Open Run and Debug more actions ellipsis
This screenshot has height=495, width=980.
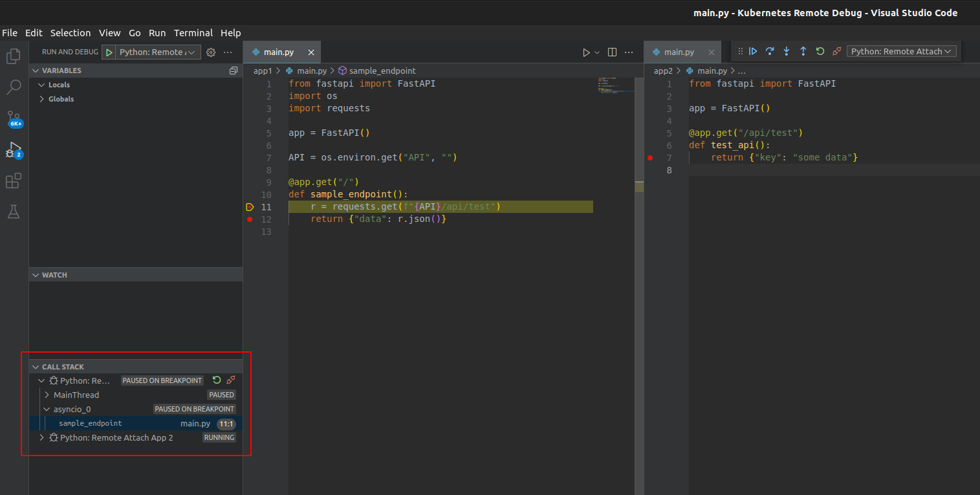tap(228, 52)
